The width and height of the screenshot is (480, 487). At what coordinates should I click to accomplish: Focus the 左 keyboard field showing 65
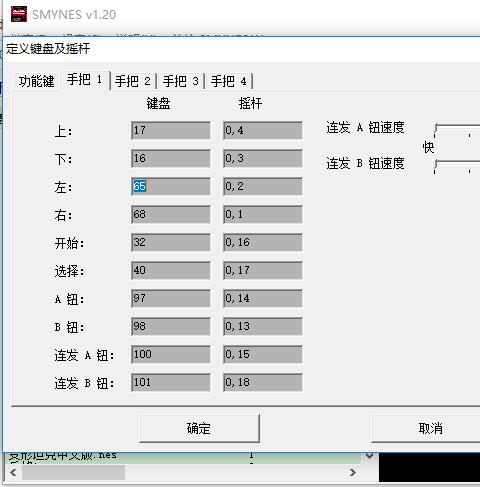point(171,186)
